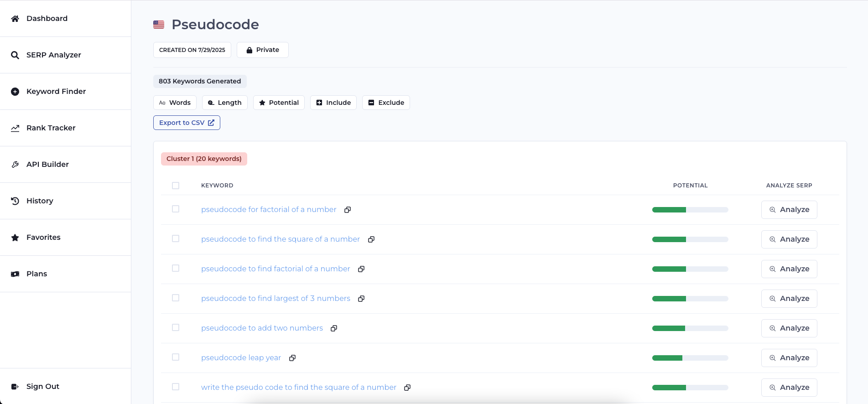Click the KEYWORD column header
The image size is (868, 404).
[x=217, y=186]
